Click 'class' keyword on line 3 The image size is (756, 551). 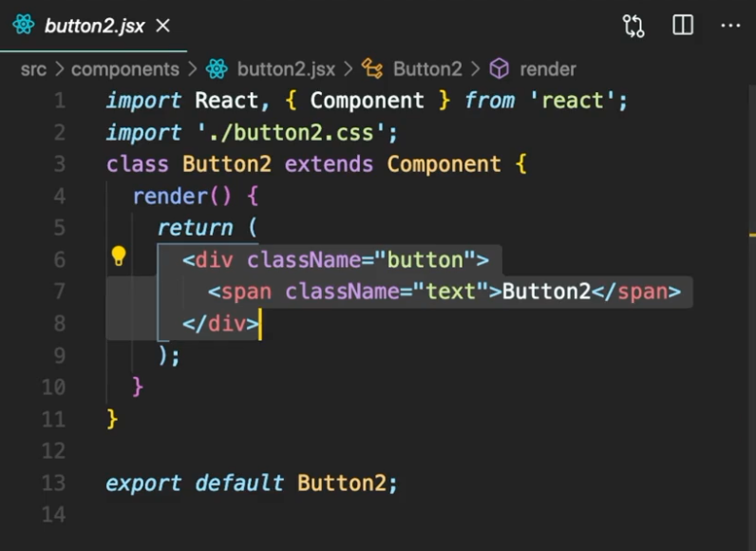pyautogui.click(x=138, y=164)
